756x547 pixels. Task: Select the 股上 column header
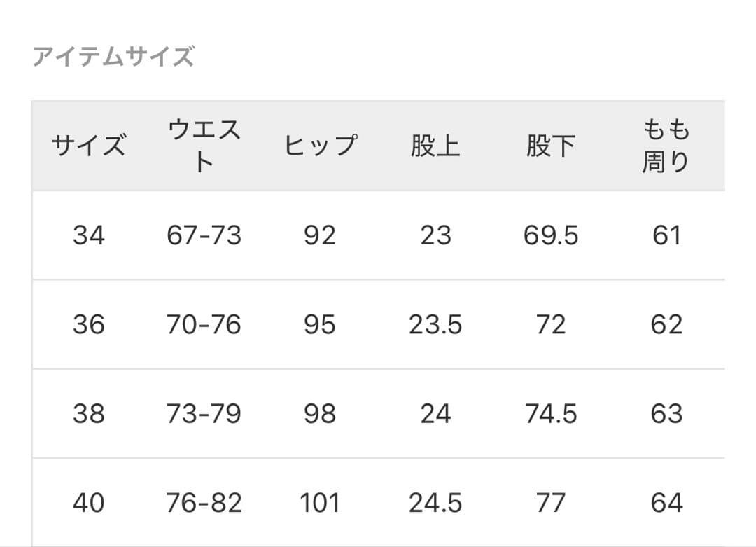click(x=435, y=146)
